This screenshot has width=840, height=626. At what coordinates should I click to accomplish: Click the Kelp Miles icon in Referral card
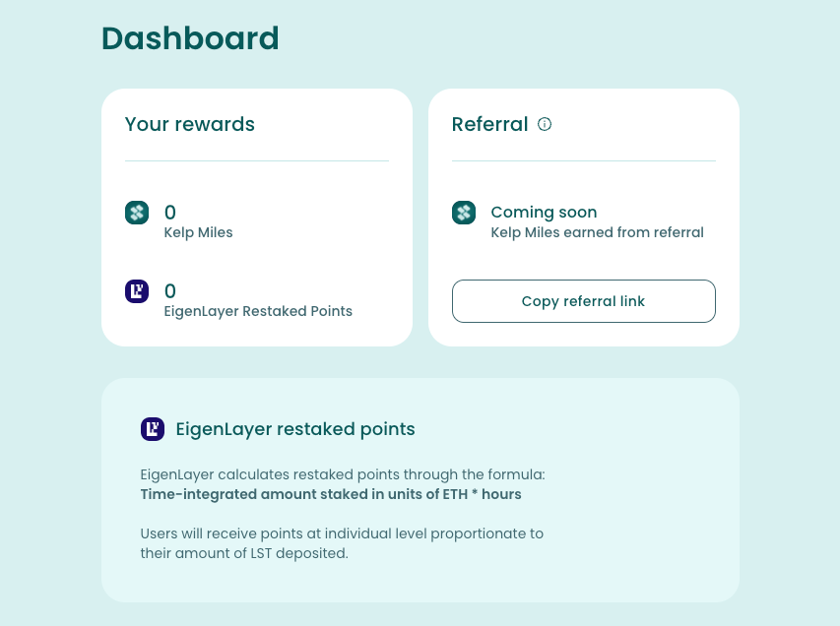[x=464, y=212]
